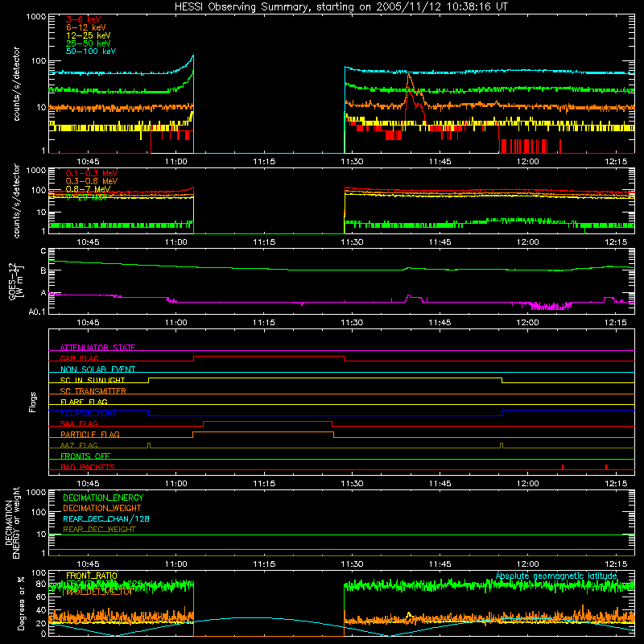Select the red 3-6 keV legend label
The width and height of the screenshot is (644, 644).
click(83, 19)
